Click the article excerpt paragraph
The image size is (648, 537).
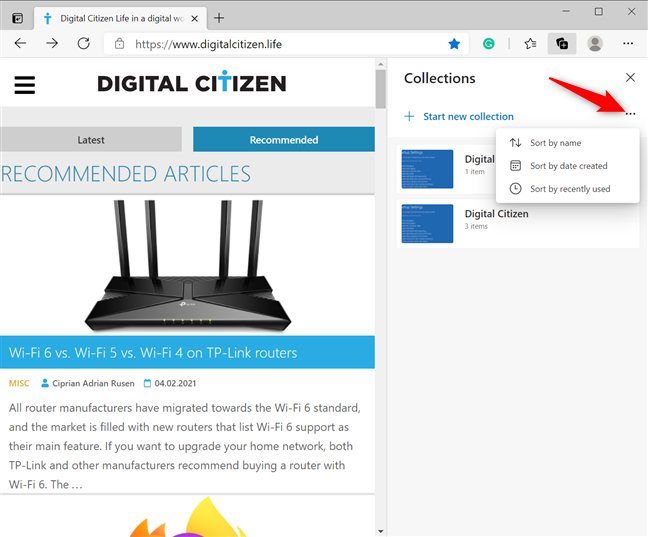point(185,446)
